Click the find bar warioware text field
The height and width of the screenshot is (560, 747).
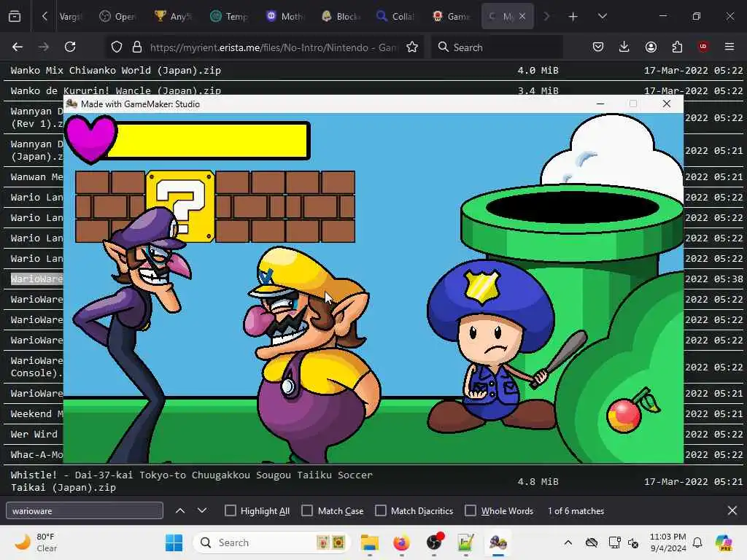tap(85, 510)
